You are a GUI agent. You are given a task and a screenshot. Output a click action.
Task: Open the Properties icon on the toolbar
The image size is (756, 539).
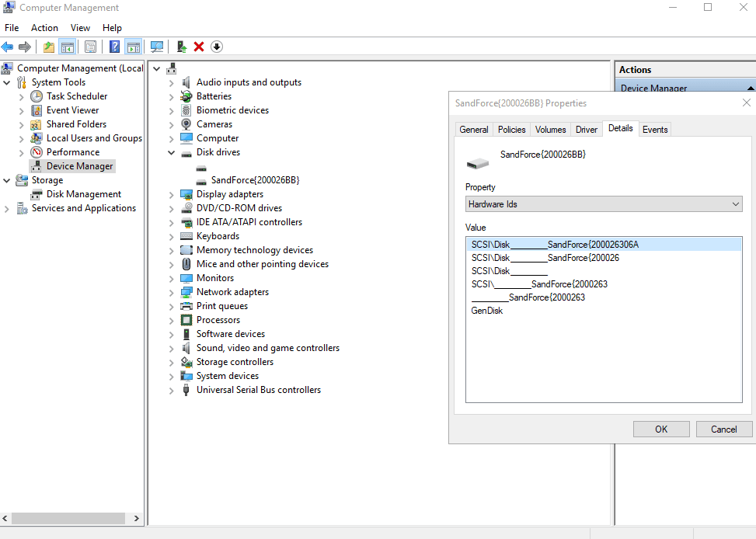point(90,47)
